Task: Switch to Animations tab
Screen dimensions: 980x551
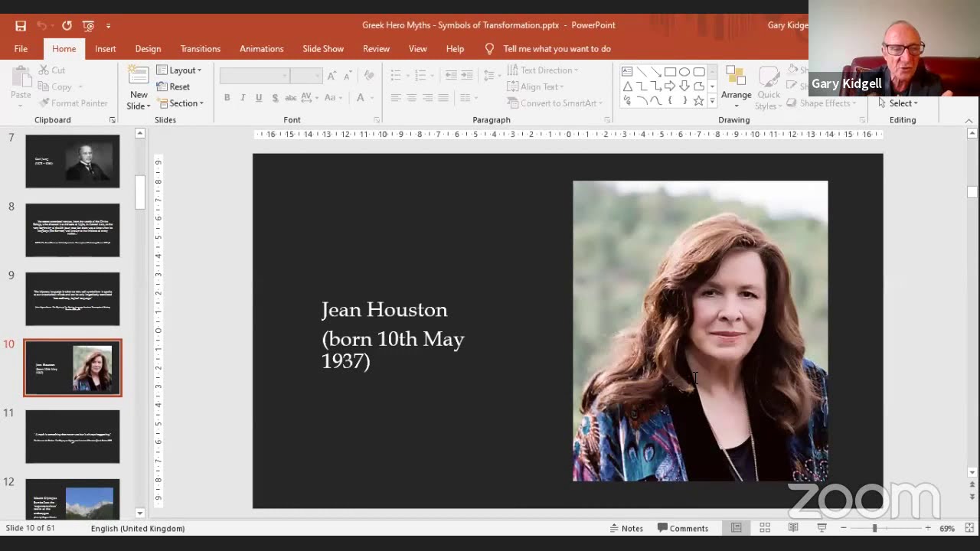Action: tap(261, 49)
